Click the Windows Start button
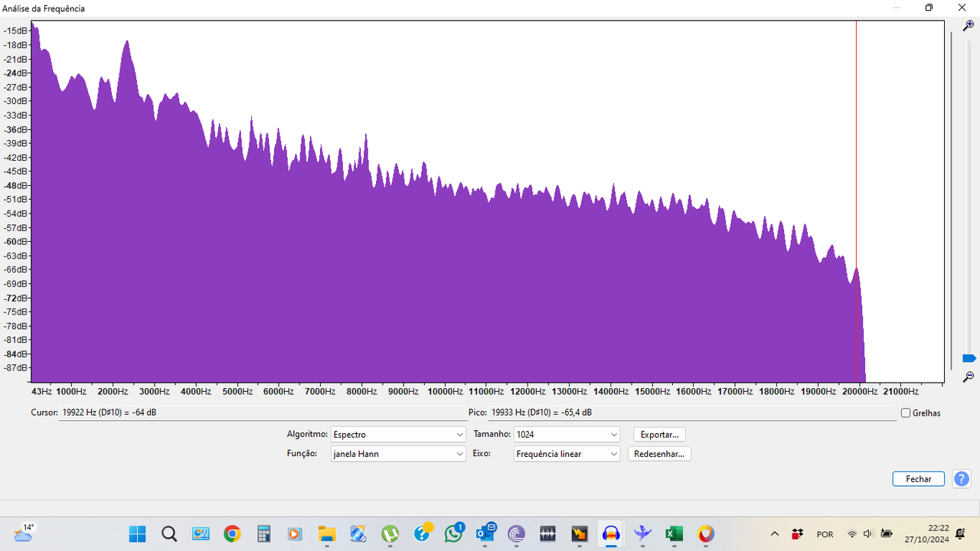 coord(138,533)
